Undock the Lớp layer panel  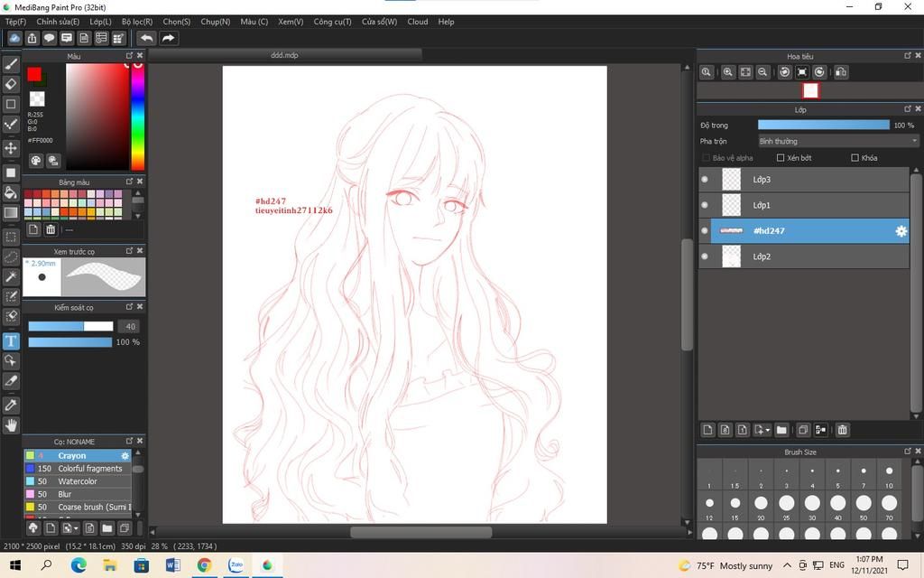click(x=908, y=109)
